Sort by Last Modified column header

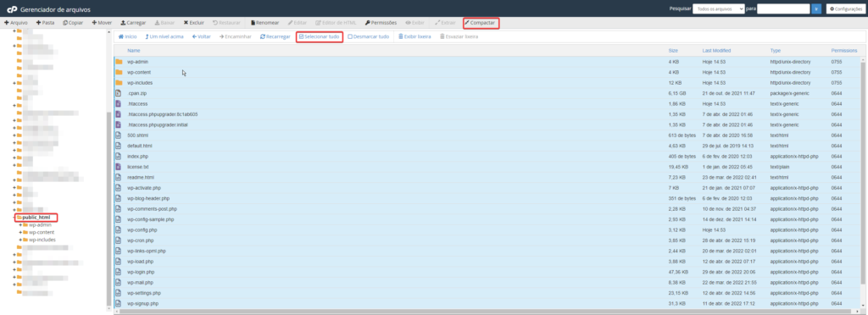[x=716, y=50]
